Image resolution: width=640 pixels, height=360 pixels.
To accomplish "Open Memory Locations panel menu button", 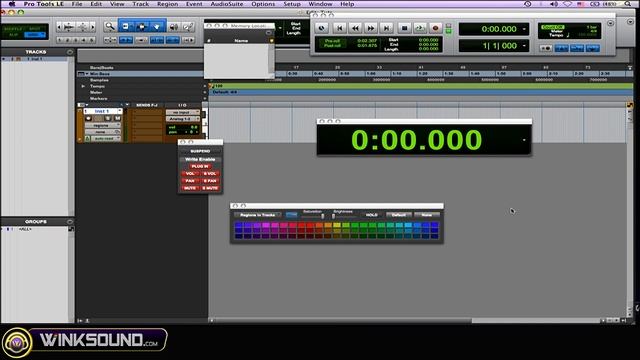I will 268,33.
